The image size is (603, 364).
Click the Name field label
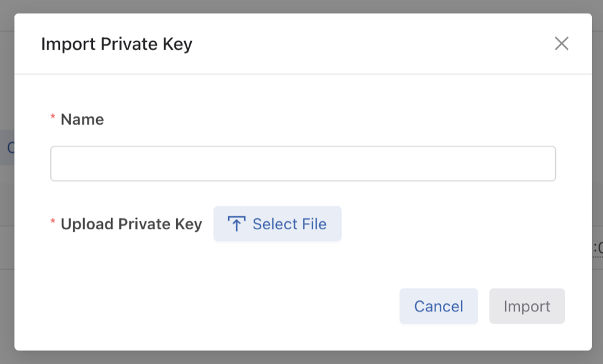82,119
